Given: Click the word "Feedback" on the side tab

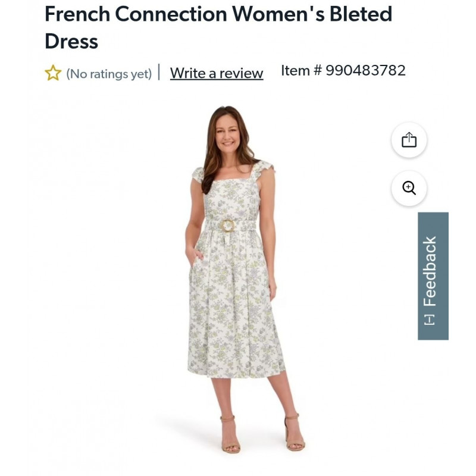Looking at the screenshot, I should pyautogui.click(x=430, y=271).
